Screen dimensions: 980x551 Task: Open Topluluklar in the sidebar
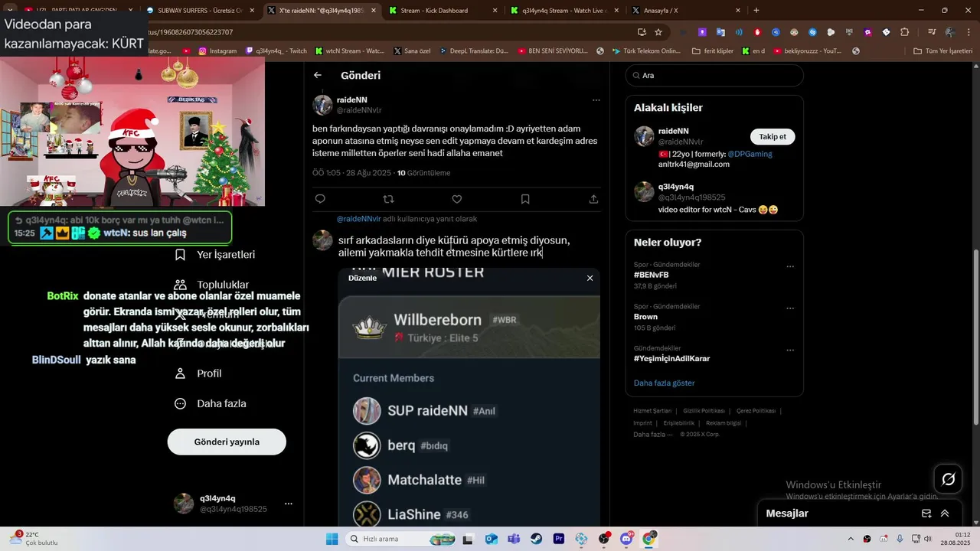click(212, 285)
